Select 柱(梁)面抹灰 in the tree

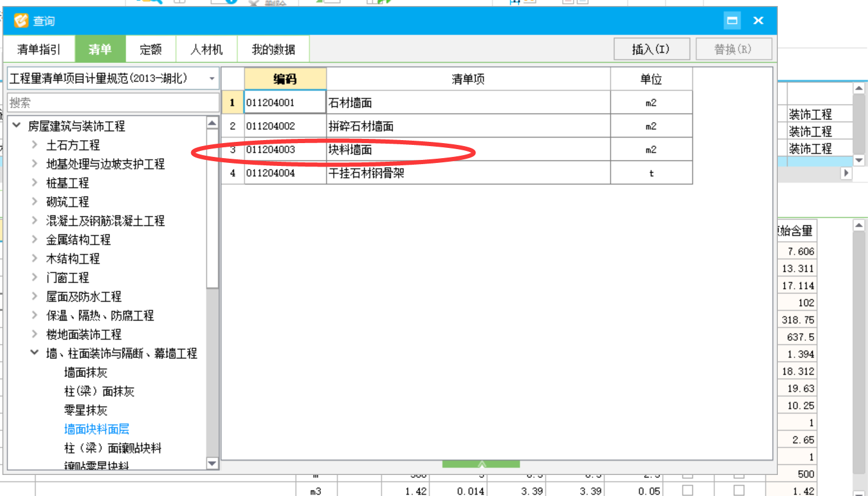click(x=99, y=391)
